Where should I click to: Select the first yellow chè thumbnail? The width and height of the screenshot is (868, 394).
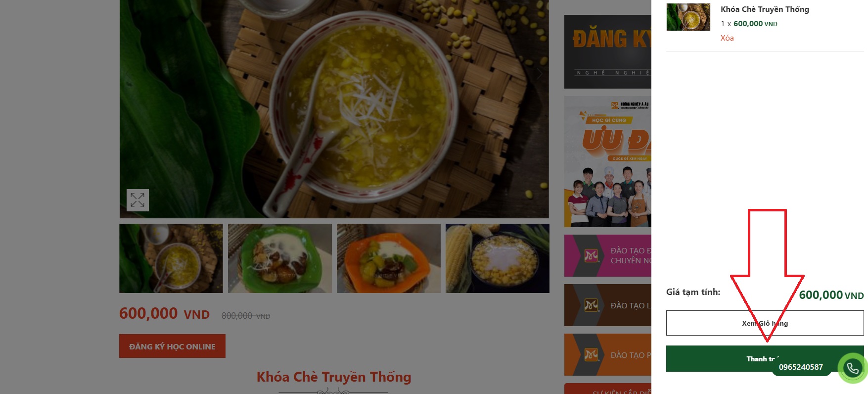[x=171, y=258]
